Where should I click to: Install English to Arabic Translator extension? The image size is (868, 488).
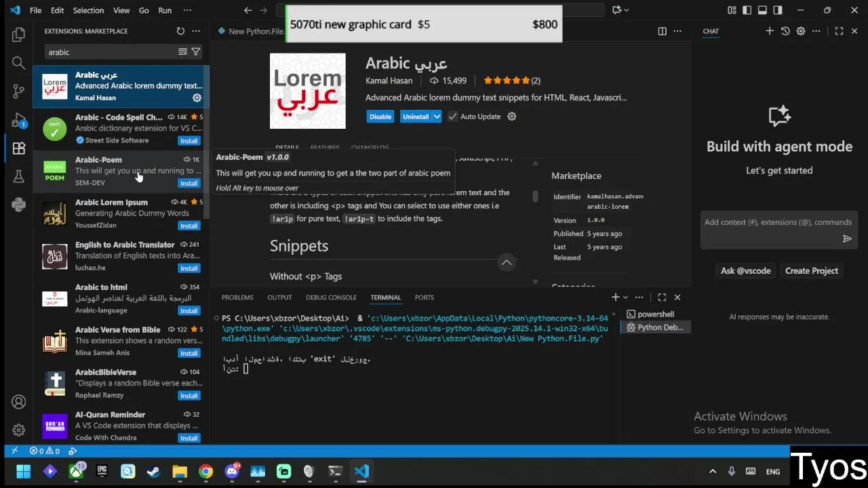click(189, 268)
